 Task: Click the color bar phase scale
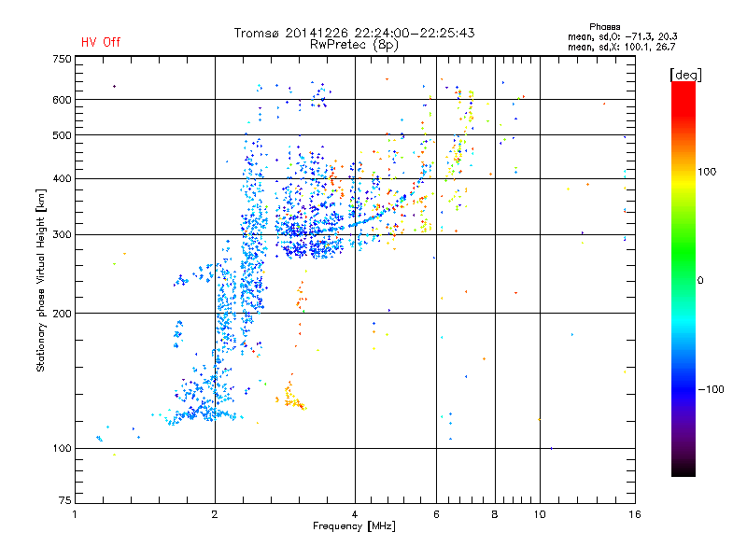coord(684,278)
